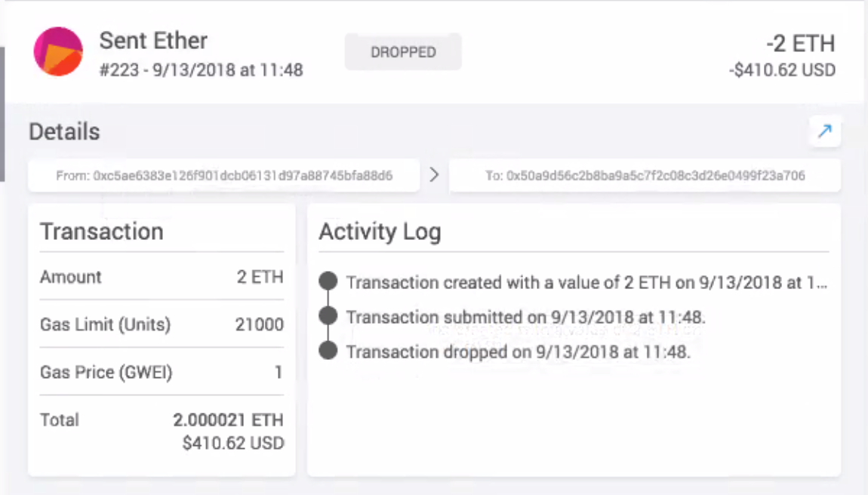Select the DROPPED status badge
Image resolution: width=868 pixels, height=495 pixels.
[x=402, y=51]
